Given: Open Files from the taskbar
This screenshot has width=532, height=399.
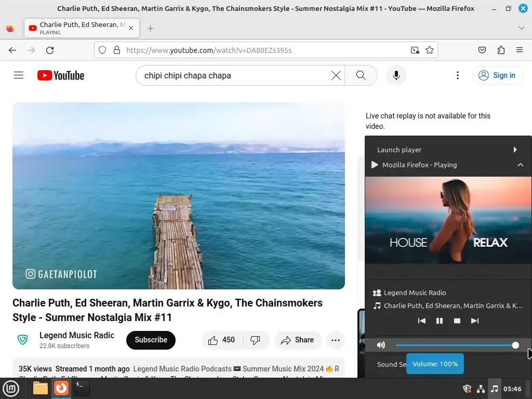Looking at the screenshot, I should click(x=40, y=389).
